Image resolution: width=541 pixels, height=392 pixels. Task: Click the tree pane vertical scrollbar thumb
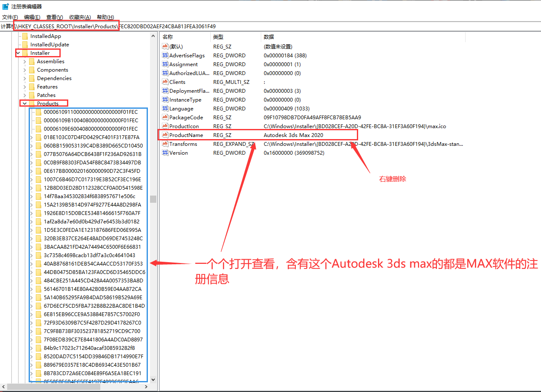coord(153,199)
